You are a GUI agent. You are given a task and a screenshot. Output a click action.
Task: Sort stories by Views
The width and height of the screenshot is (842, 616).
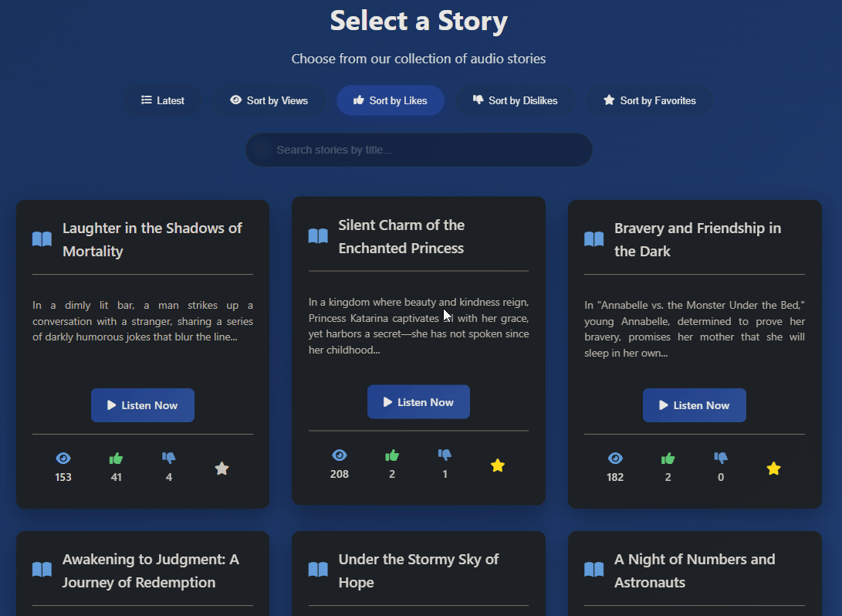pyautogui.click(x=269, y=100)
